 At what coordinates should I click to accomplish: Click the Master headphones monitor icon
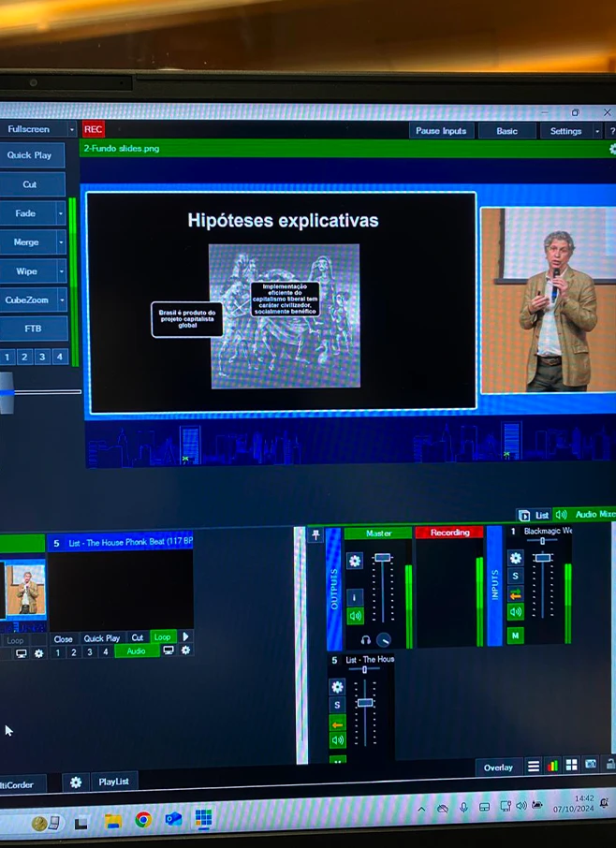tap(365, 640)
